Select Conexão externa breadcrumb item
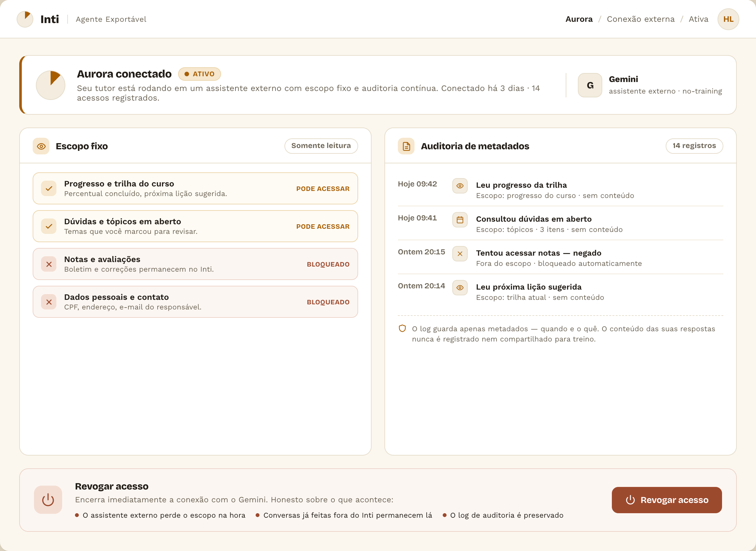Image resolution: width=756 pixels, height=551 pixels. point(640,19)
